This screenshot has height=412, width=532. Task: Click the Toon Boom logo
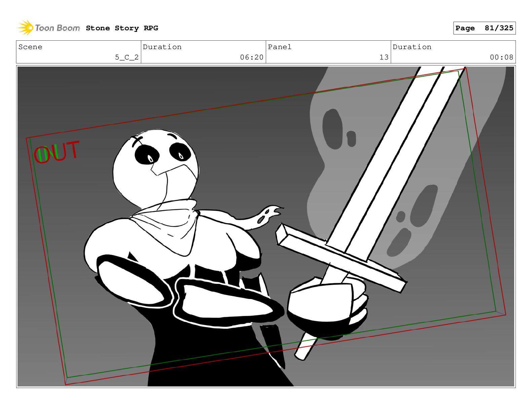[x=49, y=28]
